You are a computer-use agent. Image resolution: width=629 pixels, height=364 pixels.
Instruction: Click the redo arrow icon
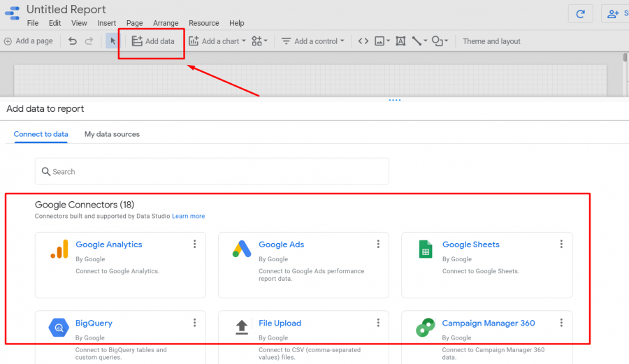pyautogui.click(x=89, y=41)
